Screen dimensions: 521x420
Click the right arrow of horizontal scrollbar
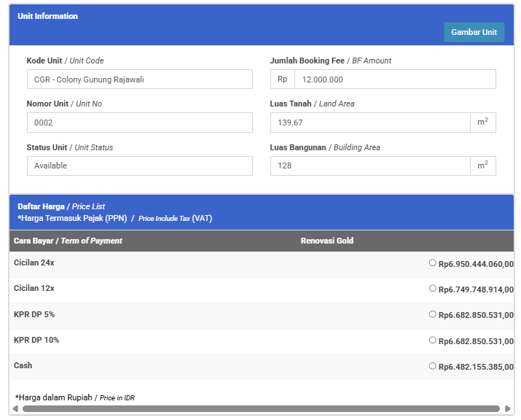[507, 409]
